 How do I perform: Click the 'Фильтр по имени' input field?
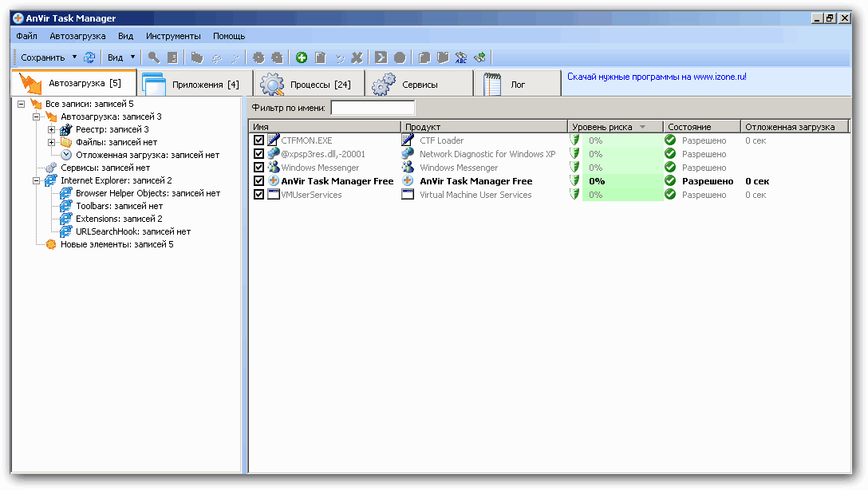(373, 108)
